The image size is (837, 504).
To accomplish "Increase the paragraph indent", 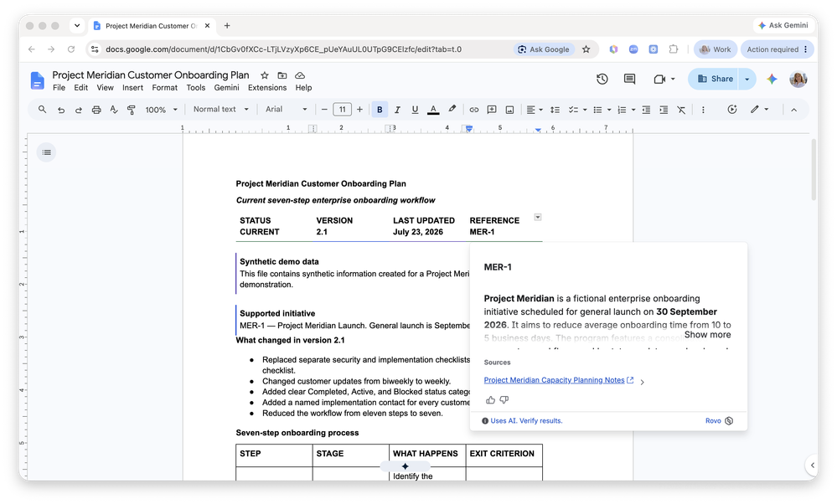I will tap(664, 110).
